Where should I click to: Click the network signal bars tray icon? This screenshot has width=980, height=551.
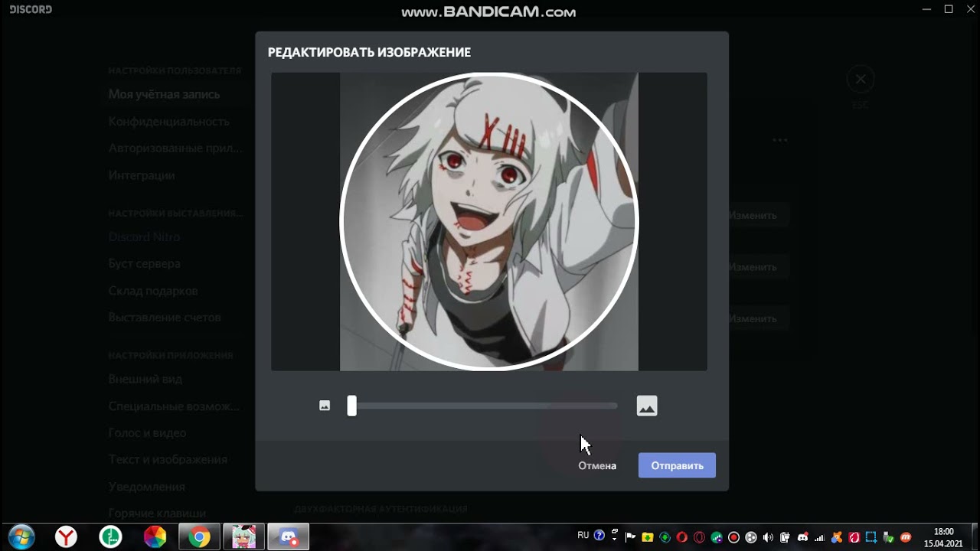[x=820, y=537]
